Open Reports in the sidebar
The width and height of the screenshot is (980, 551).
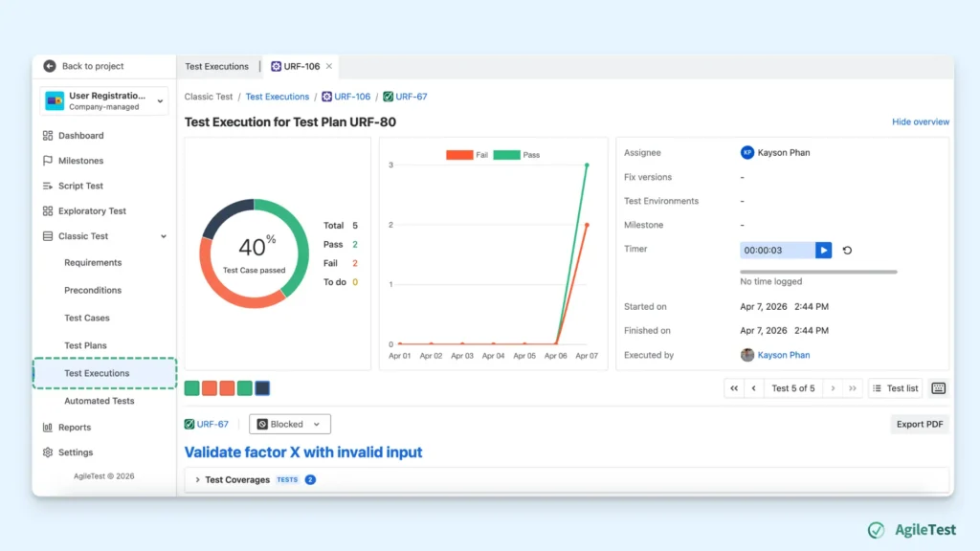coord(75,428)
